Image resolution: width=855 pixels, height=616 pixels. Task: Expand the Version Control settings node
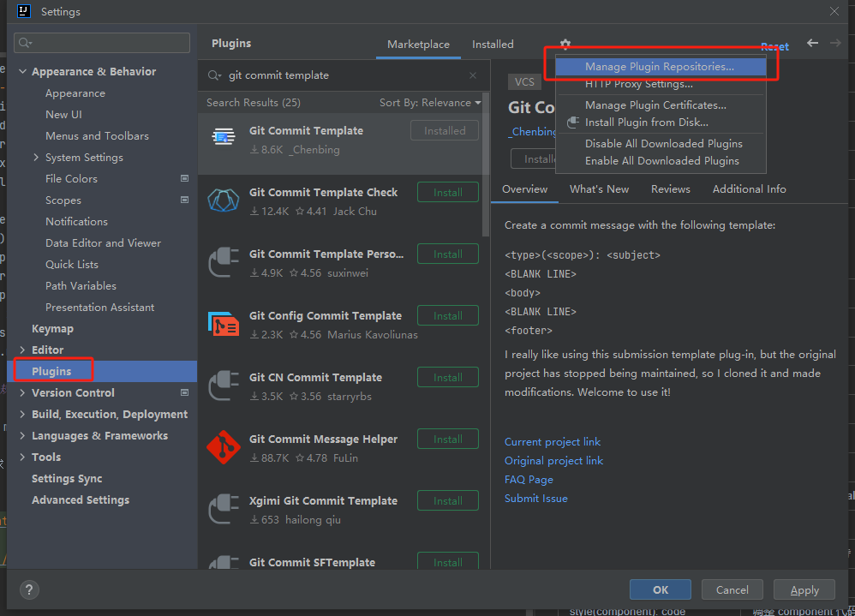(23, 393)
